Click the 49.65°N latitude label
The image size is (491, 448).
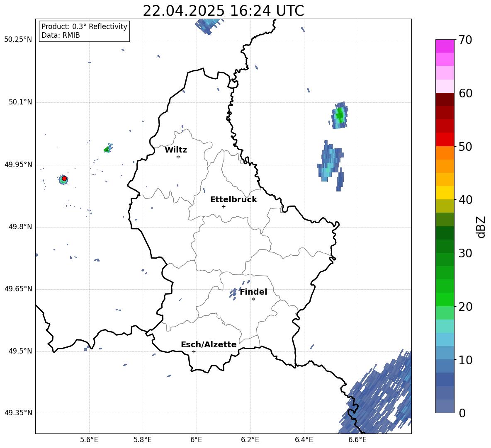click(18, 289)
